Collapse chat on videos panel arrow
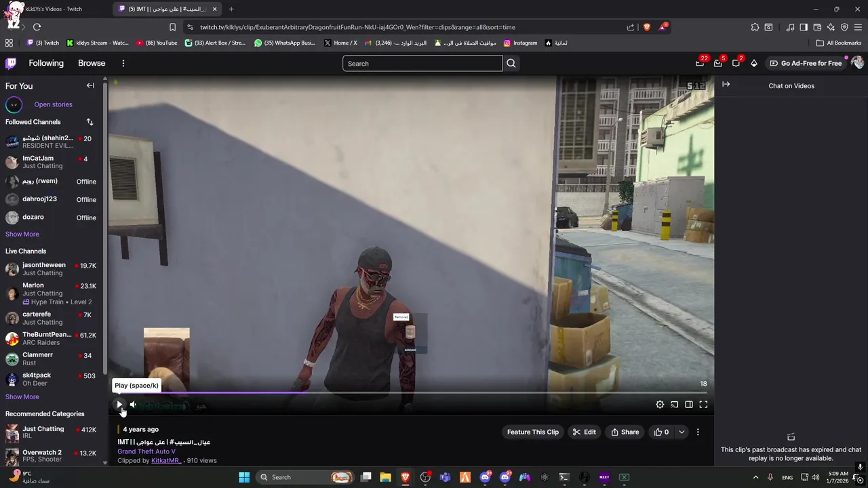The image size is (868, 488). tap(726, 84)
